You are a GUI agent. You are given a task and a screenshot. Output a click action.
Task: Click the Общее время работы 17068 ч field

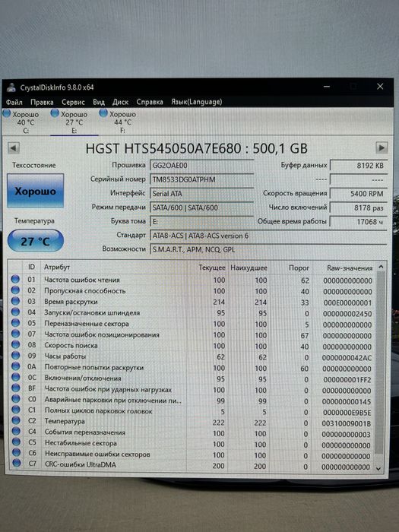click(358, 222)
